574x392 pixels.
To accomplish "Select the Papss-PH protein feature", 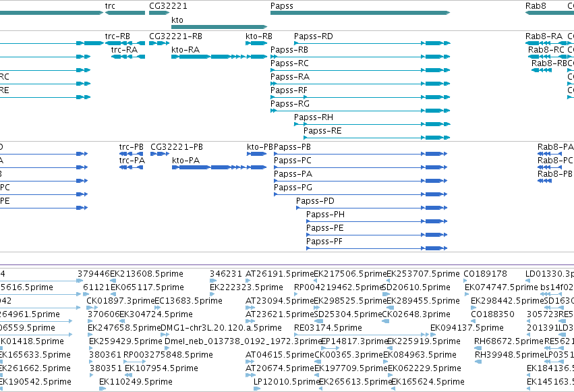I will (x=376, y=221).
